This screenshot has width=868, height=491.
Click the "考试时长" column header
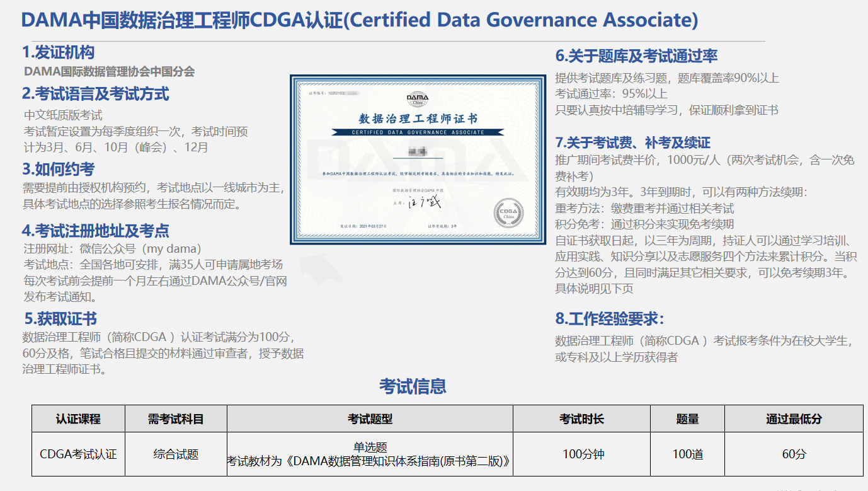(x=582, y=419)
